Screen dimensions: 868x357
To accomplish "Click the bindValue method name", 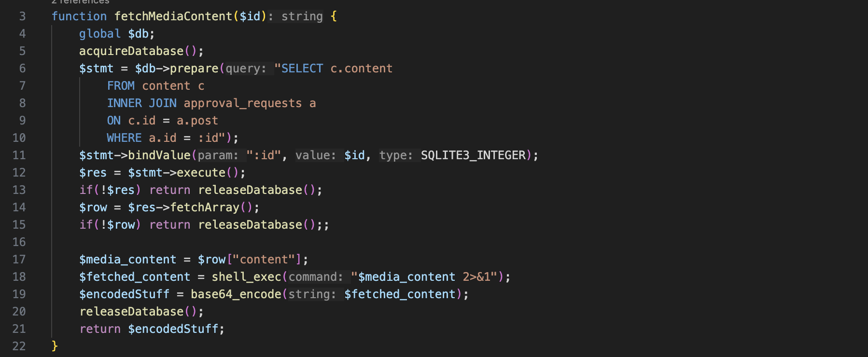I will coord(159,155).
